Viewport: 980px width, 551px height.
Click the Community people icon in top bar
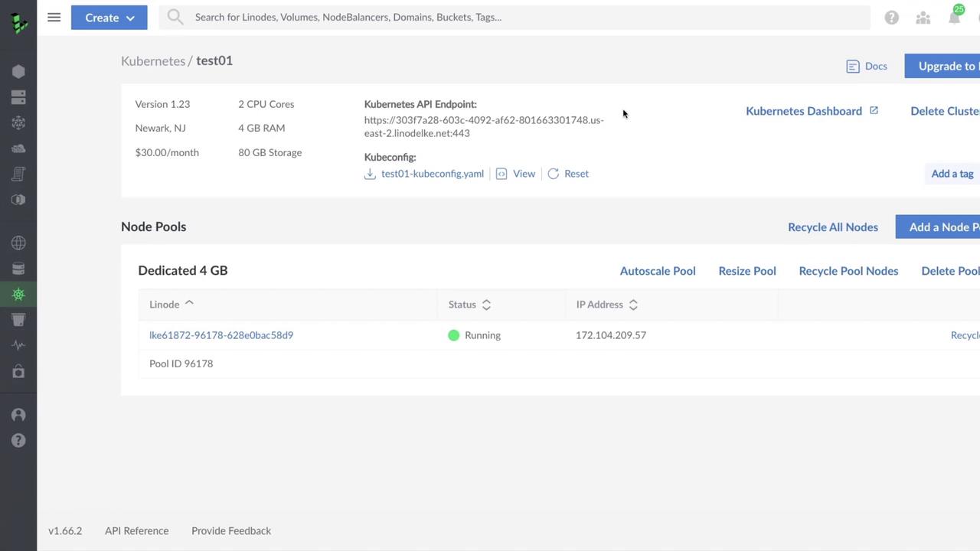(923, 17)
